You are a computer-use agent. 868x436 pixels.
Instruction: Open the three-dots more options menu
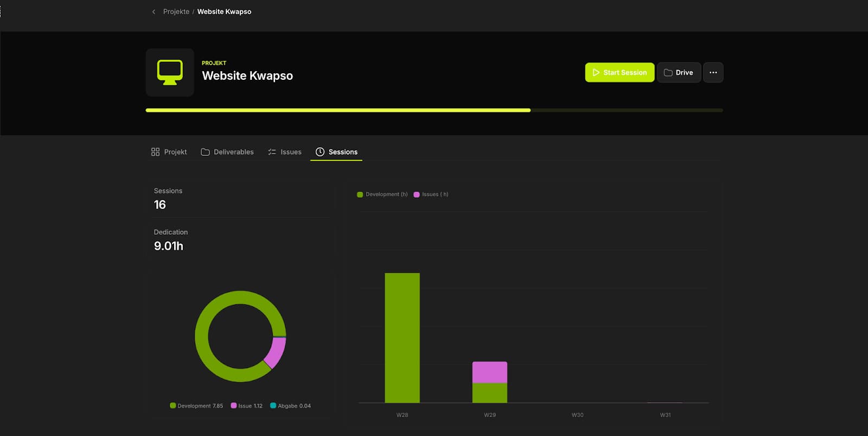713,72
